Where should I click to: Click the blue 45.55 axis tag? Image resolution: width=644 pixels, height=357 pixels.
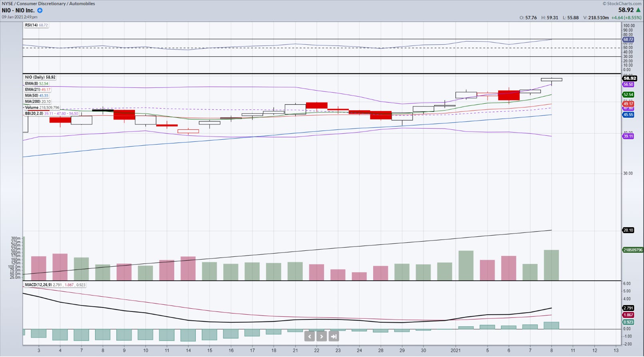point(628,115)
